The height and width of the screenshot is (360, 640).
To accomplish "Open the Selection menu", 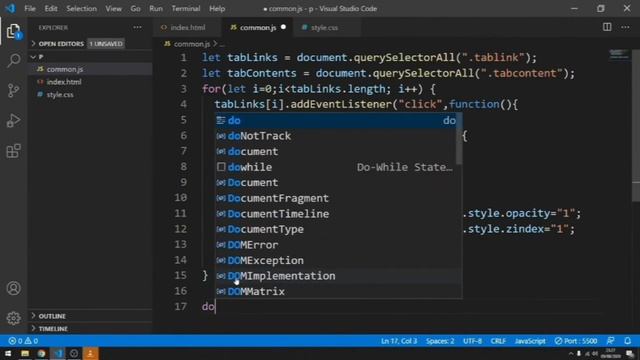I will [82, 9].
